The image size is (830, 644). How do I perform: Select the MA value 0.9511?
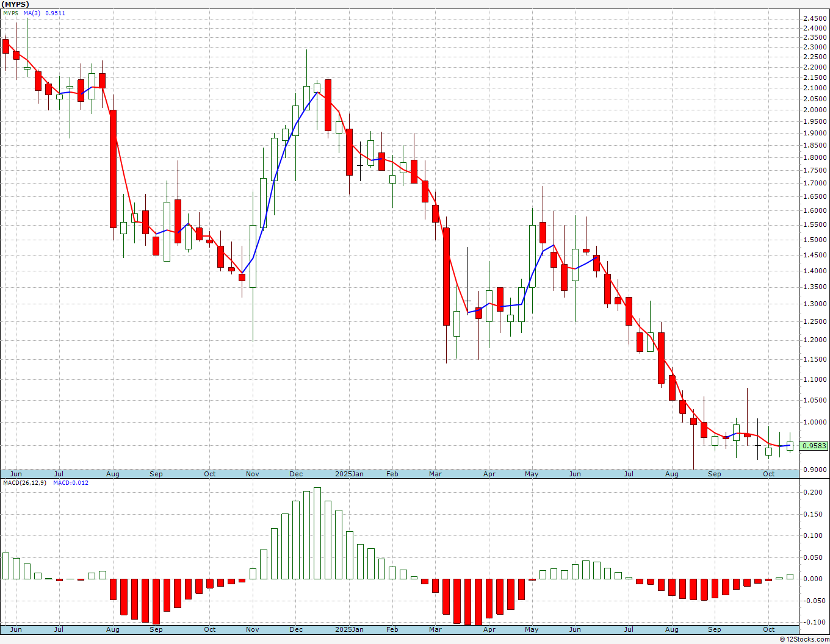pyautogui.click(x=56, y=13)
